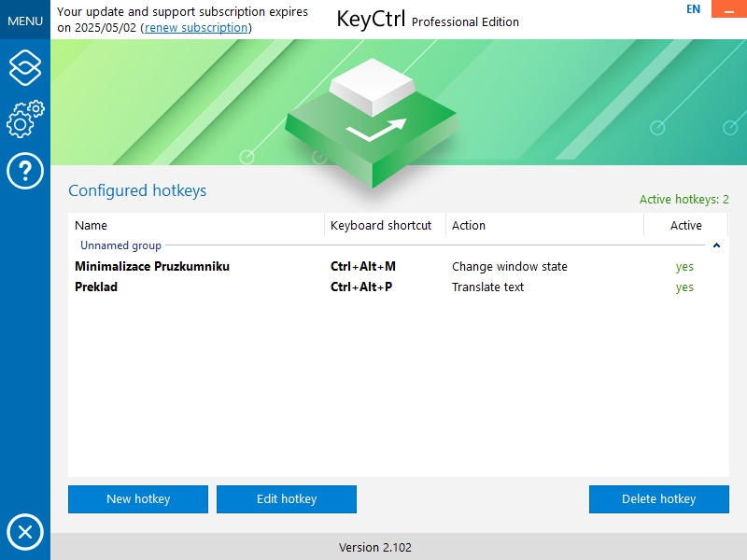Switch language using the EN selector

[693, 9]
